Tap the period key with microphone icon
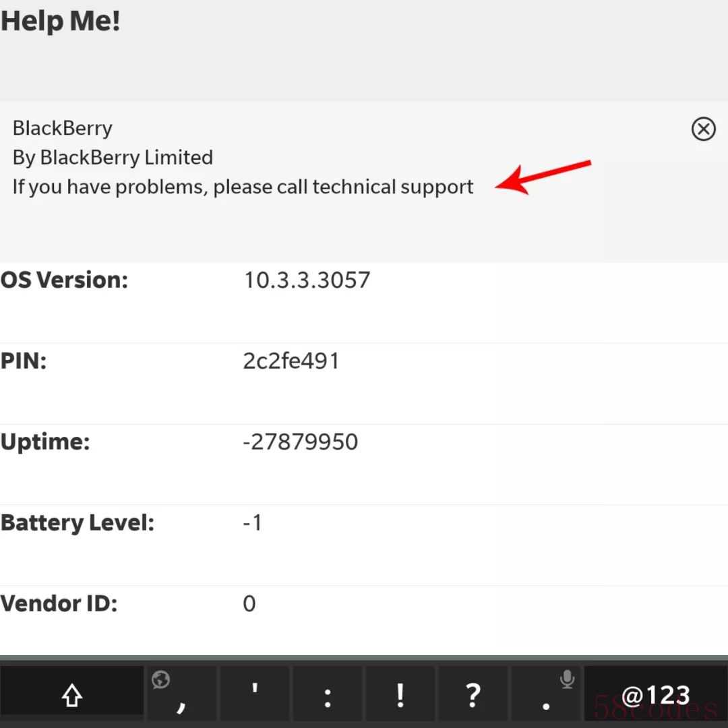The height and width of the screenshot is (728, 728). (546, 695)
